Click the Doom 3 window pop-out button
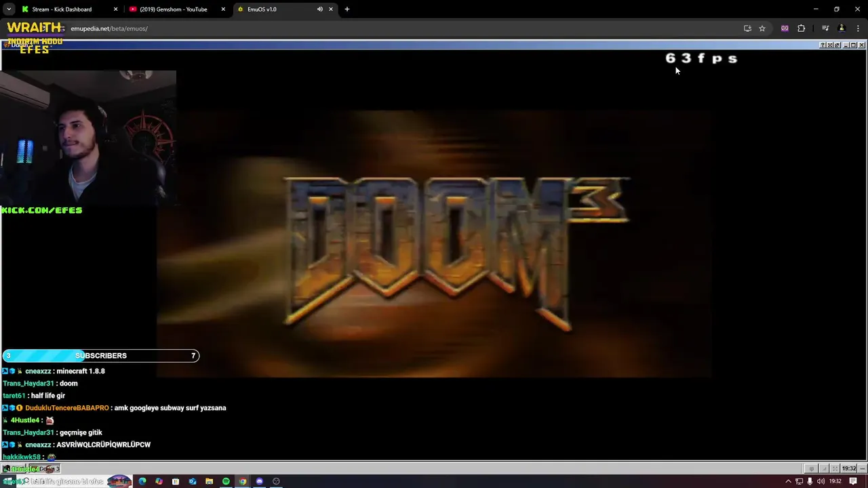The width and height of the screenshot is (868, 488). coord(837,45)
